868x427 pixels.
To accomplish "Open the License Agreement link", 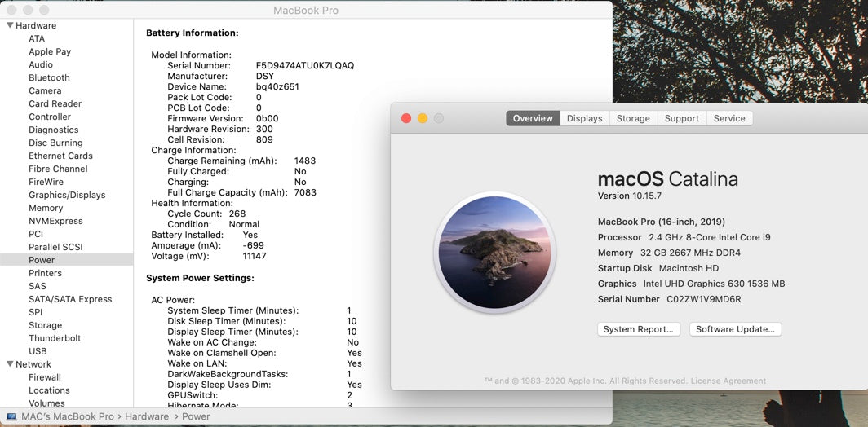I will click(728, 381).
